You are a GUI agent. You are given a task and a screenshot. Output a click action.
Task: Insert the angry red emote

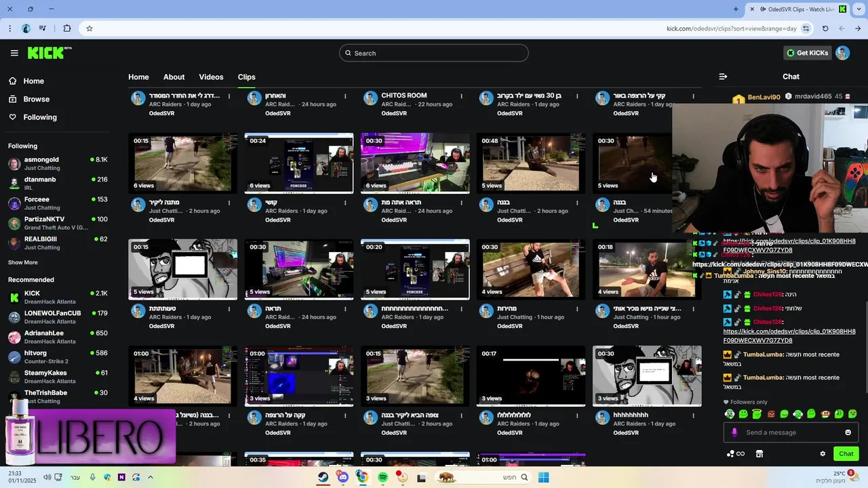(x=770, y=414)
